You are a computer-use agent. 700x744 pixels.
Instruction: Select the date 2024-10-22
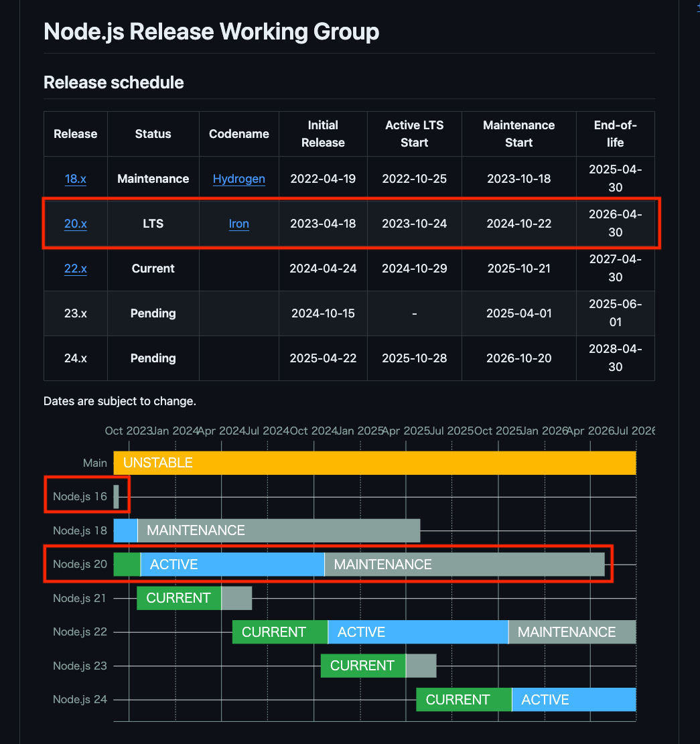coord(518,224)
